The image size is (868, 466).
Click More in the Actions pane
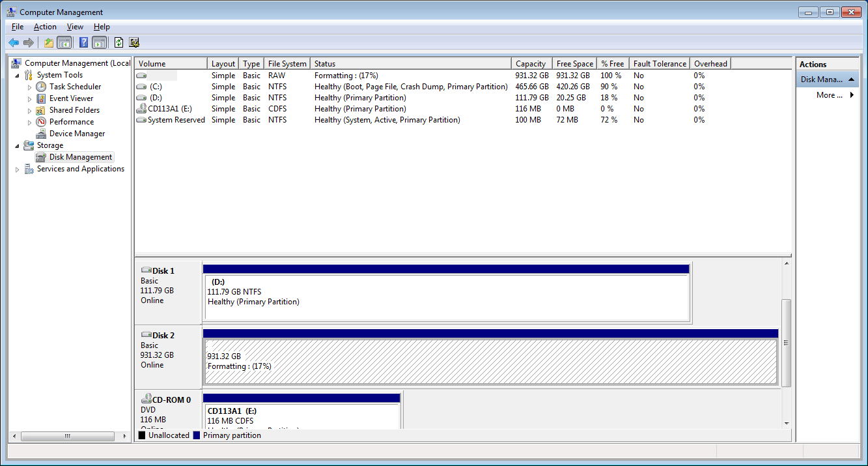click(828, 95)
